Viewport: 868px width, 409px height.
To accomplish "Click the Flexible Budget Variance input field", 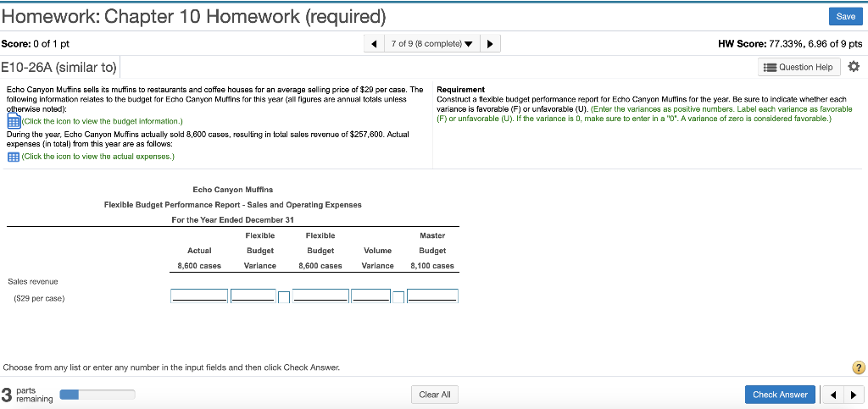I will click(253, 296).
